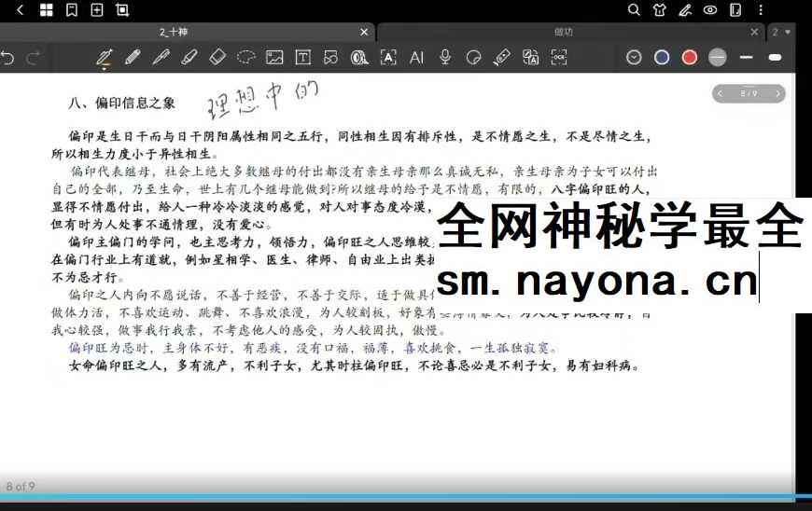
Task: Redo the last undone action
Action: tap(34, 58)
